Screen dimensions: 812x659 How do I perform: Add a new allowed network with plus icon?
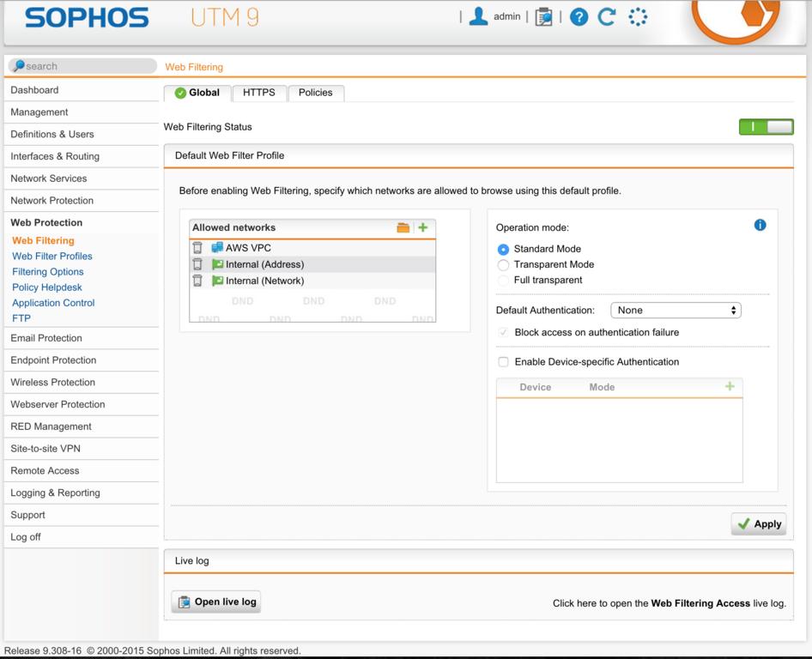(423, 227)
